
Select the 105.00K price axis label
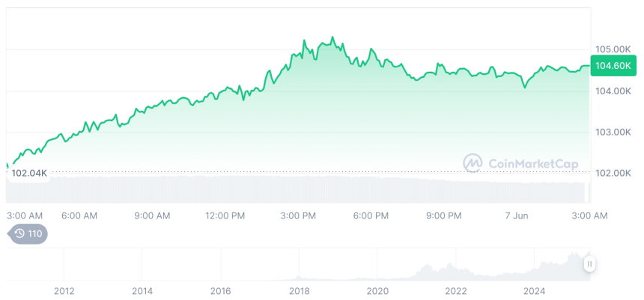coord(613,49)
